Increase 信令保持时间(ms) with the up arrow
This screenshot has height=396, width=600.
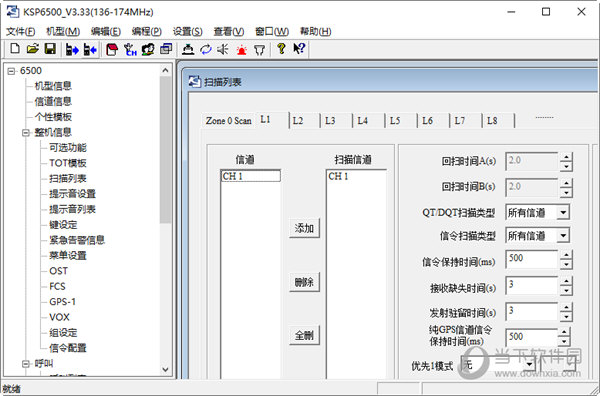(566, 254)
